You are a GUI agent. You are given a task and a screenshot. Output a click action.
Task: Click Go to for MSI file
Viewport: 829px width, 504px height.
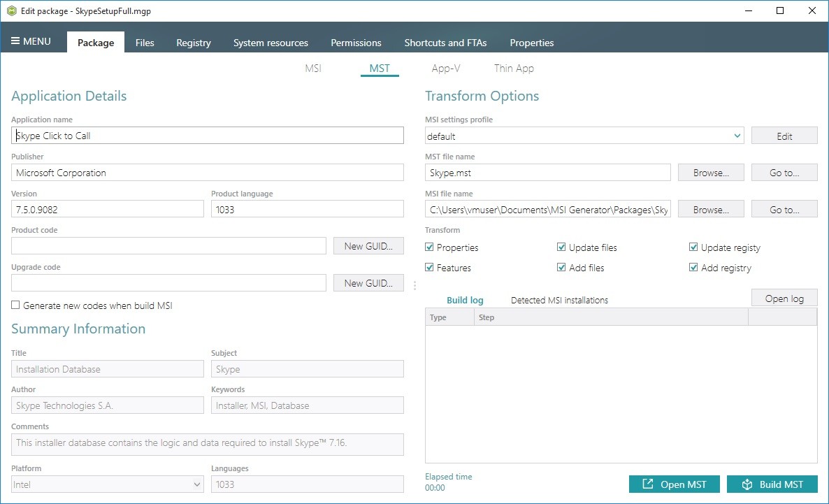click(x=784, y=210)
